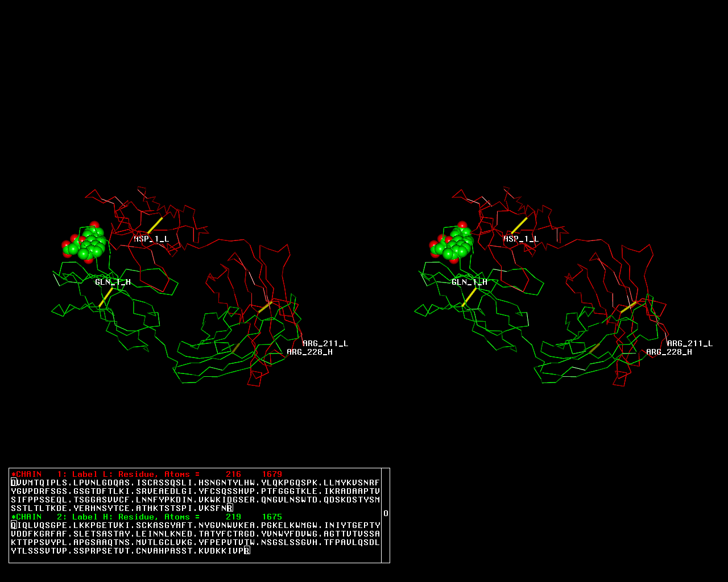The height and width of the screenshot is (582, 728).
Task: Click boxed last residue R of chain L
Action: coord(229,508)
